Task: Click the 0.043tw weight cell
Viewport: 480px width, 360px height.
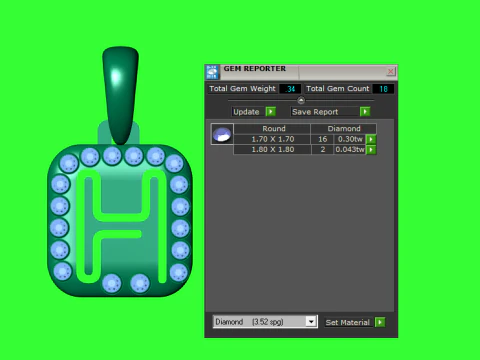Action: pyautogui.click(x=350, y=149)
